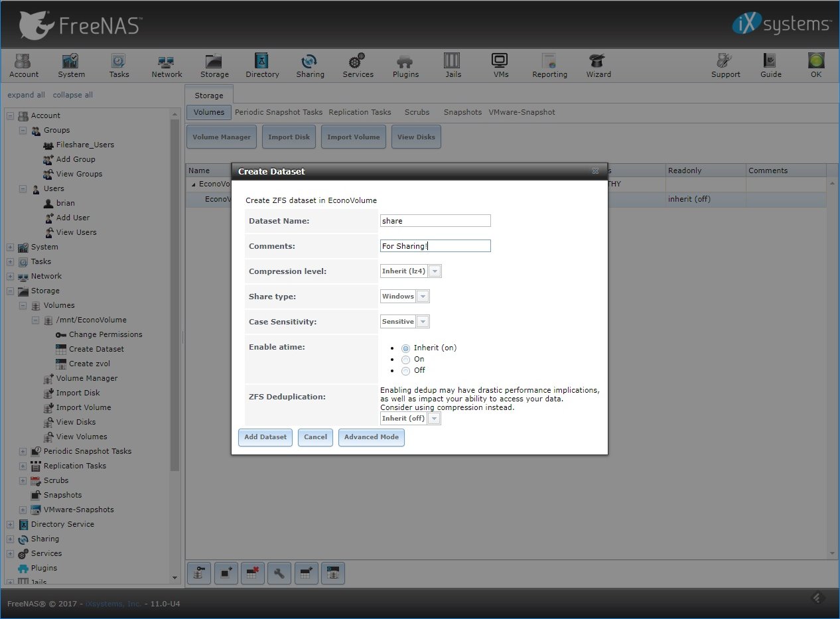The image size is (840, 619).
Task: Choose the Off radio button for atime
Action: tap(405, 371)
